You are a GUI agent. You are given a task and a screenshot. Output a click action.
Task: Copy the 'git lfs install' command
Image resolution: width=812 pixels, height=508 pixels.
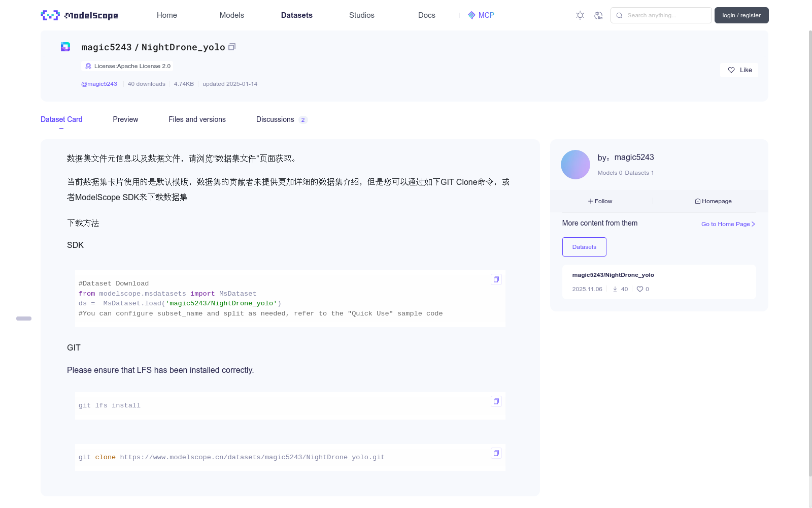pyautogui.click(x=496, y=401)
